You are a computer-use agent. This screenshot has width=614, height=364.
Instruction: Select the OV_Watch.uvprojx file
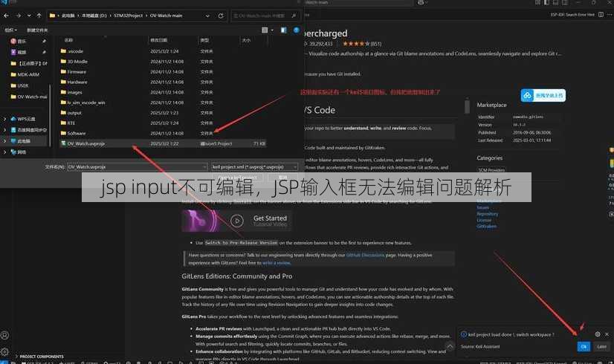163,143
